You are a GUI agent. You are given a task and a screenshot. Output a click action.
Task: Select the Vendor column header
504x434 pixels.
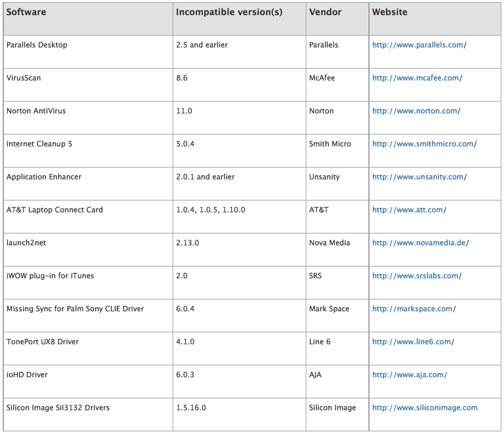(325, 12)
